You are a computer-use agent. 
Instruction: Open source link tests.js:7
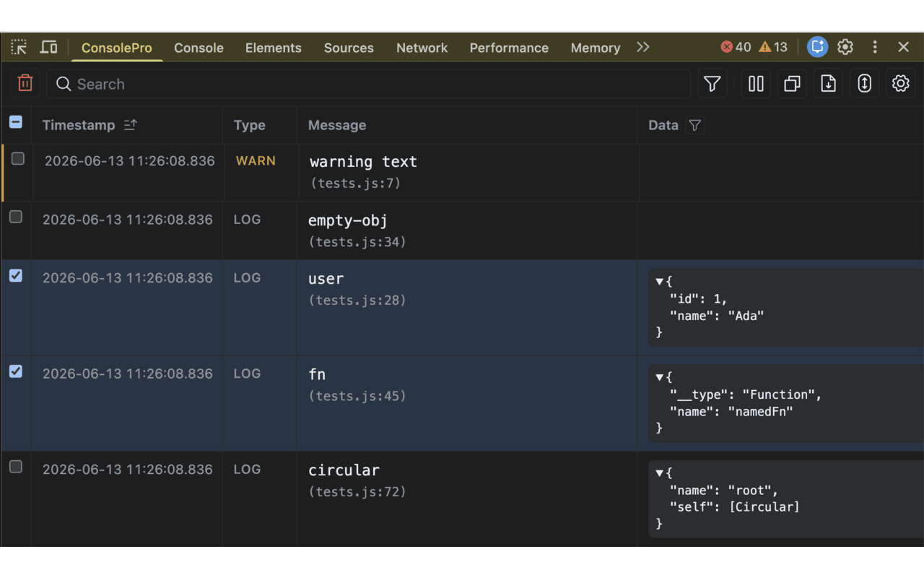pos(356,184)
